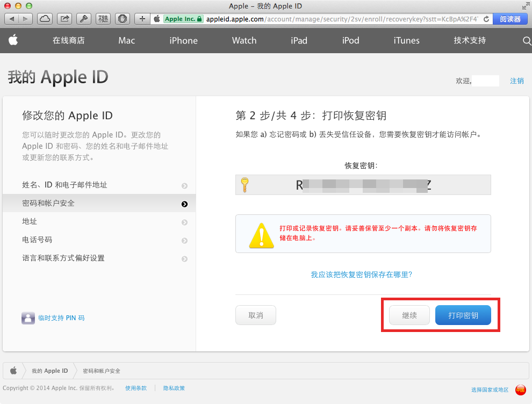532x404 pixels.
Task: Sign out with the 注销 link
Action: 517,81
